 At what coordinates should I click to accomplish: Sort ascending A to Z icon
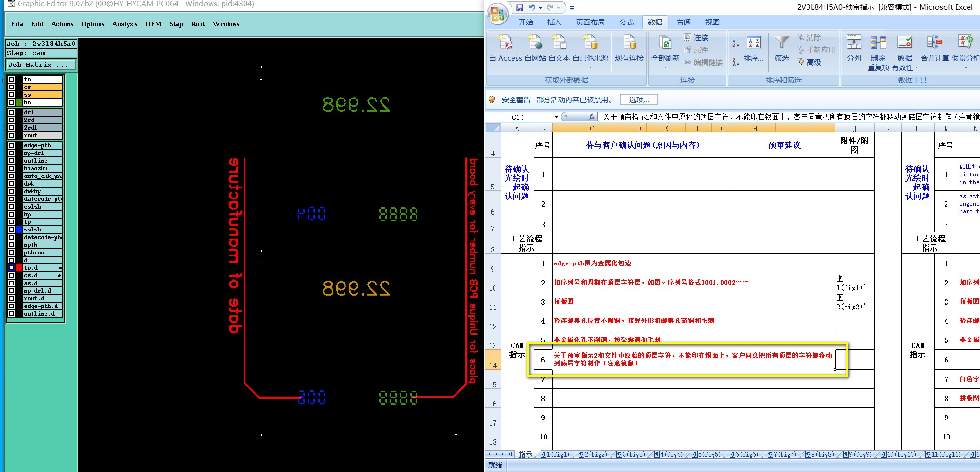(x=735, y=44)
